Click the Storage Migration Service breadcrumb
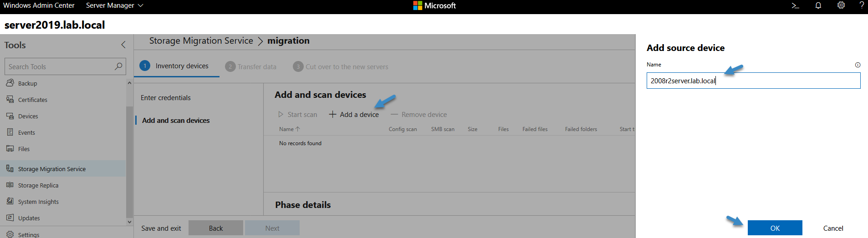This screenshot has height=238, width=868. (201, 41)
